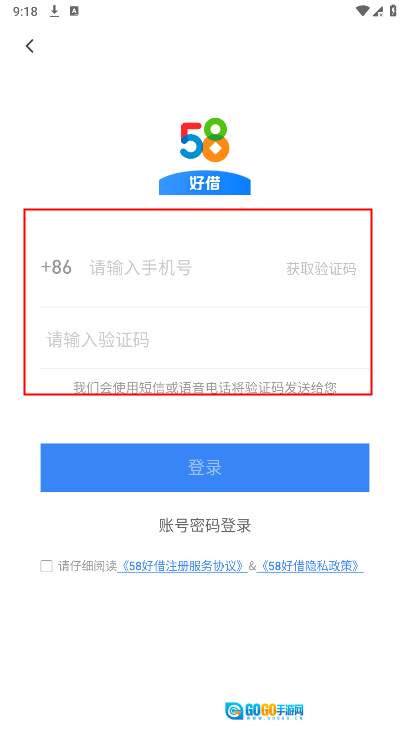Tap the 9:18 clock in status bar
The image size is (410, 730).
(25, 11)
